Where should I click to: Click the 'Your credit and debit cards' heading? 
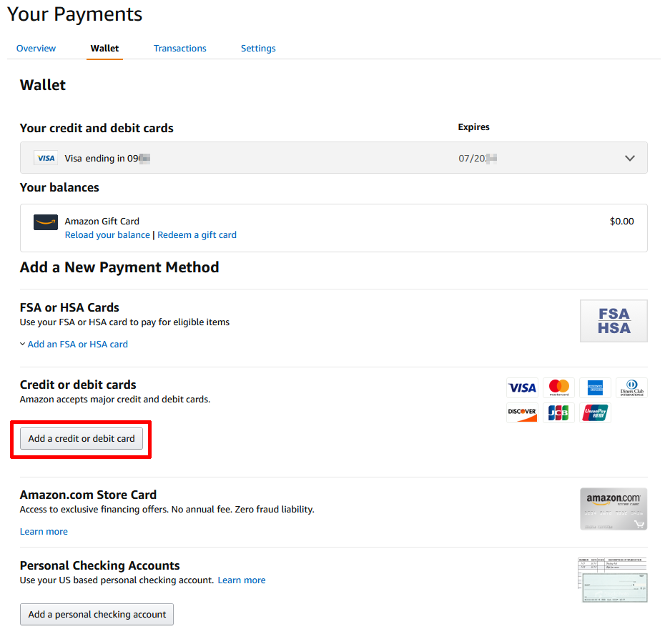pyautogui.click(x=97, y=128)
